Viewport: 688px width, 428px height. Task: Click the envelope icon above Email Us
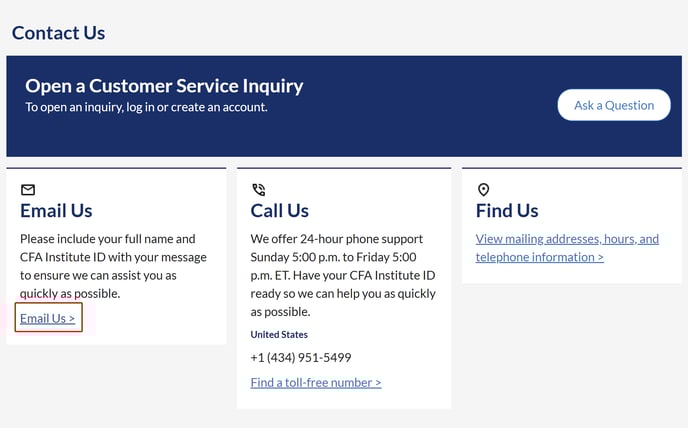28,190
